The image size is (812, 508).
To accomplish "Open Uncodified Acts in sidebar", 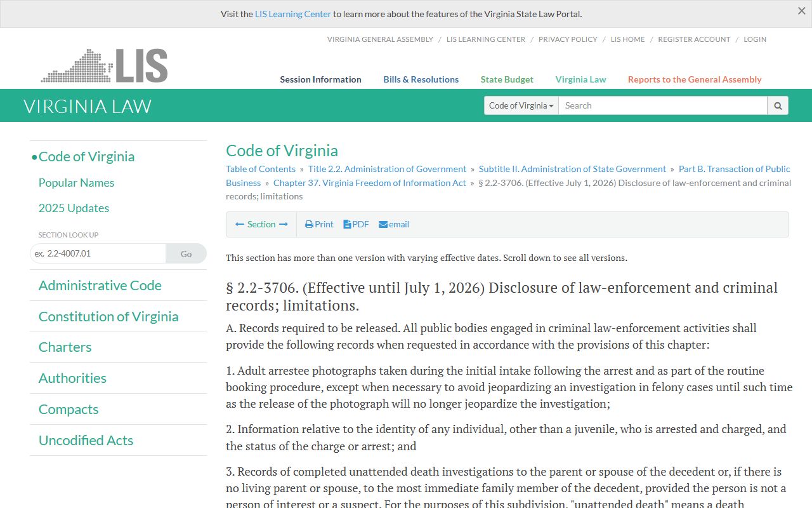I will pyautogui.click(x=86, y=440).
